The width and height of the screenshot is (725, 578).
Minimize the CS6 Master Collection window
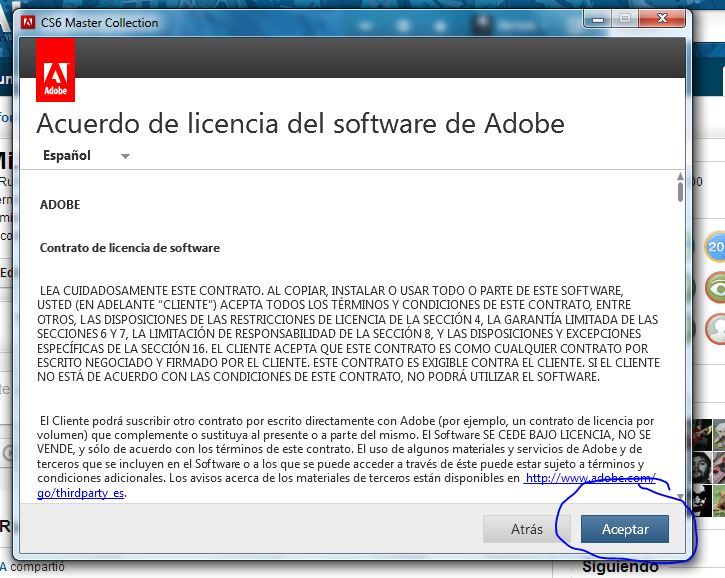click(x=598, y=19)
